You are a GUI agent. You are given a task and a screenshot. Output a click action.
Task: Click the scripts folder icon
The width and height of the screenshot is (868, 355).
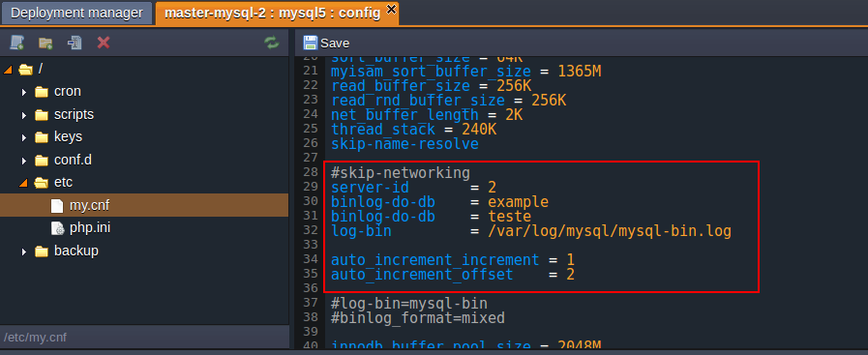[x=42, y=115]
